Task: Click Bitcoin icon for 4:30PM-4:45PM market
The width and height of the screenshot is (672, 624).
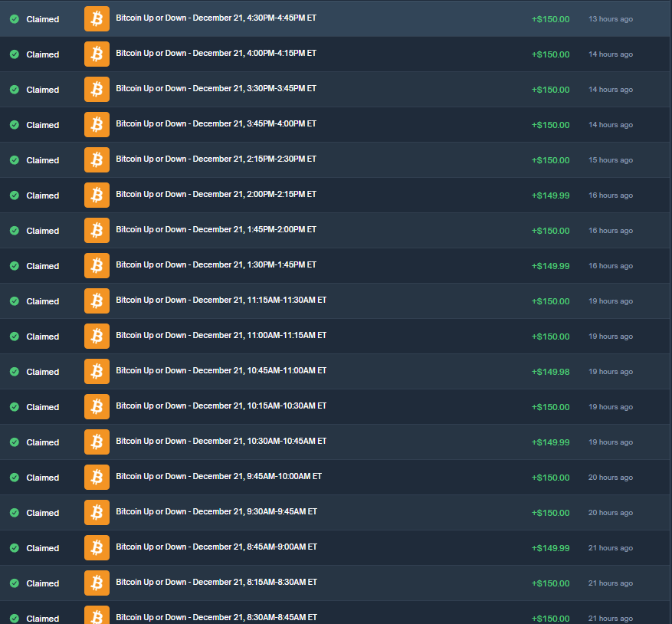Action: click(97, 19)
